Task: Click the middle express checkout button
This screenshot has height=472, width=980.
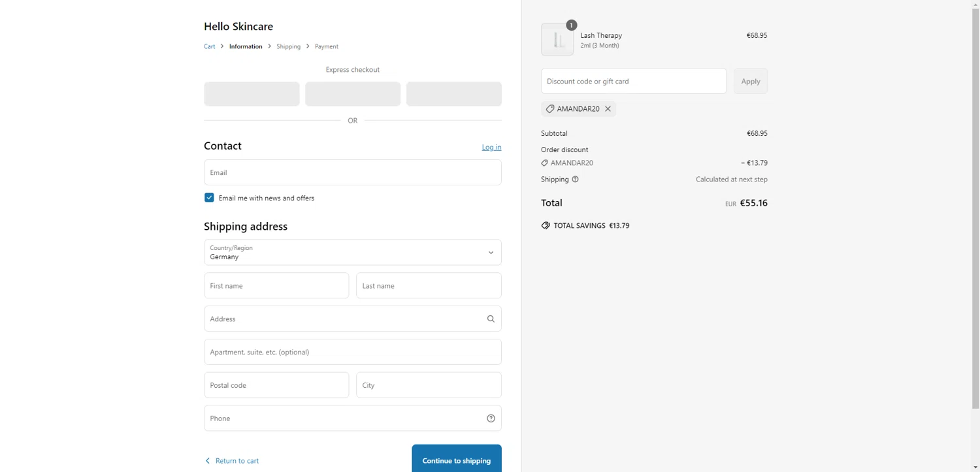Action: (353, 94)
